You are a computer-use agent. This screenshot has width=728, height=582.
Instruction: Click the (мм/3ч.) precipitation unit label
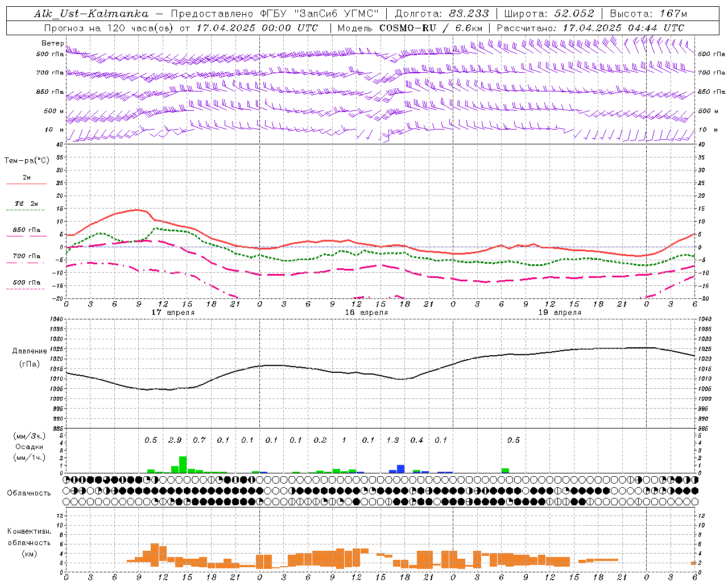click(29, 436)
